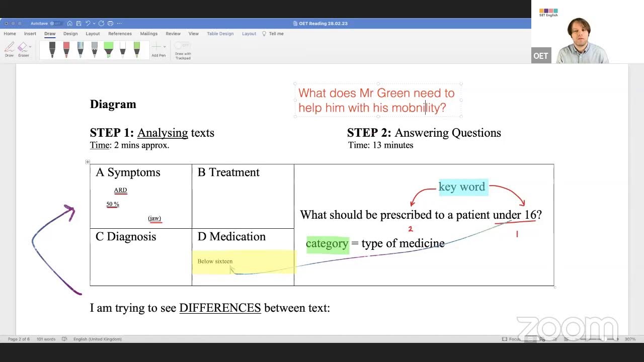
Task: Open the Review ribbon tab
Action: pyautogui.click(x=173, y=34)
